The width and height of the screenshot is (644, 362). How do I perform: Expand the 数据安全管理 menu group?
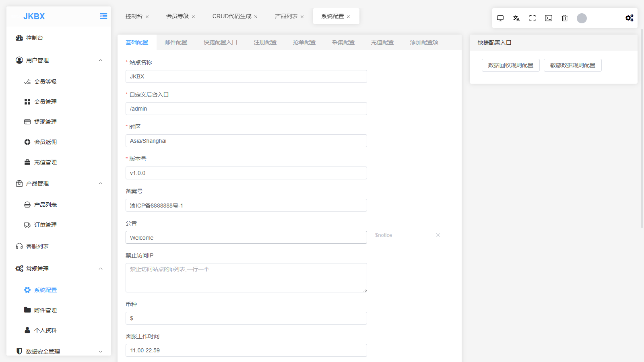[101, 352]
